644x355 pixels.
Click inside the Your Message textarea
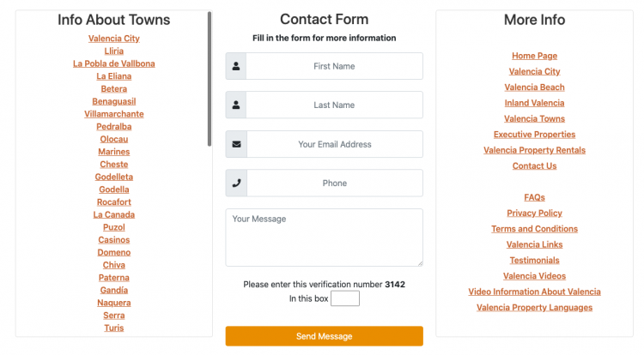[324, 238]
